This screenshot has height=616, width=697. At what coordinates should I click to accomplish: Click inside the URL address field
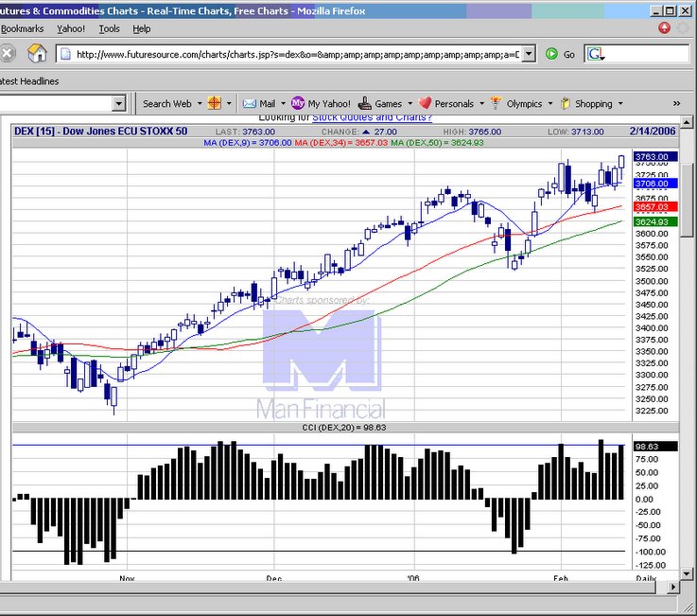pos(297,54)
